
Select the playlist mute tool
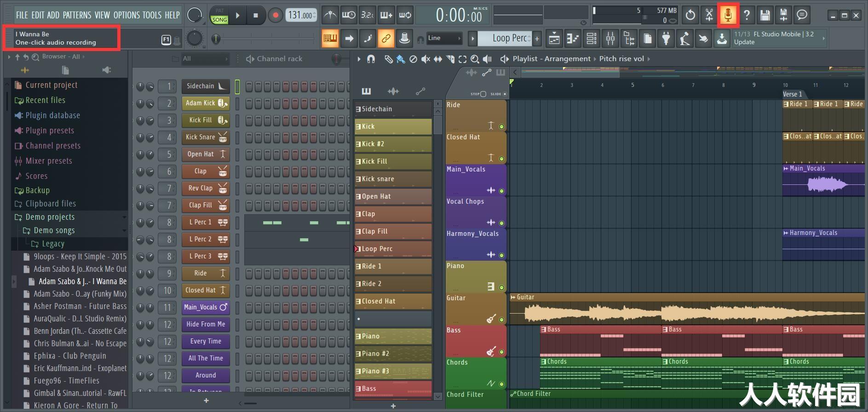425,59
